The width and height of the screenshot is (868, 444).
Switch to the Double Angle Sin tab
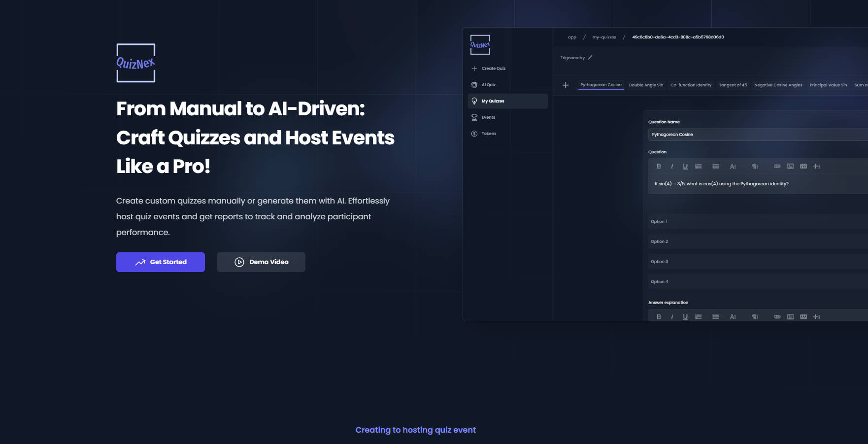[646, 85]
